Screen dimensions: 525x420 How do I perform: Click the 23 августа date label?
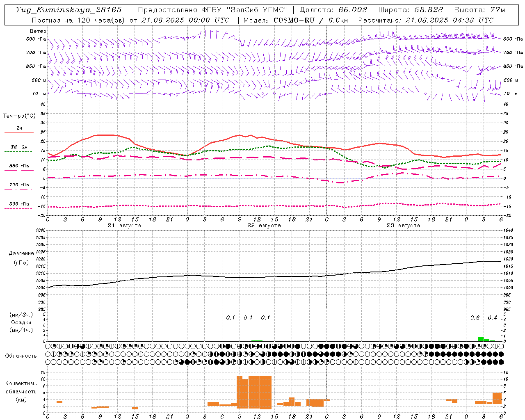[404, 226]
